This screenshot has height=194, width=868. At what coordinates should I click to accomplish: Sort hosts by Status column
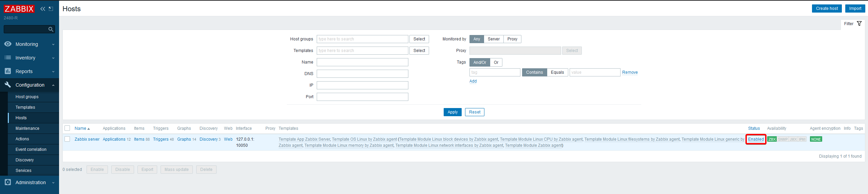point(754,128)
